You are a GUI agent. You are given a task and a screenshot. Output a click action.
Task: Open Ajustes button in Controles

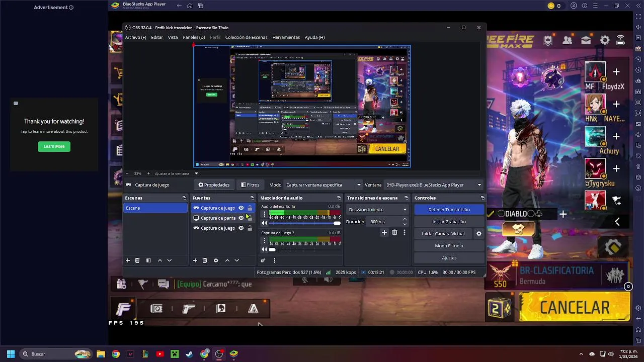tap(449, 258)
